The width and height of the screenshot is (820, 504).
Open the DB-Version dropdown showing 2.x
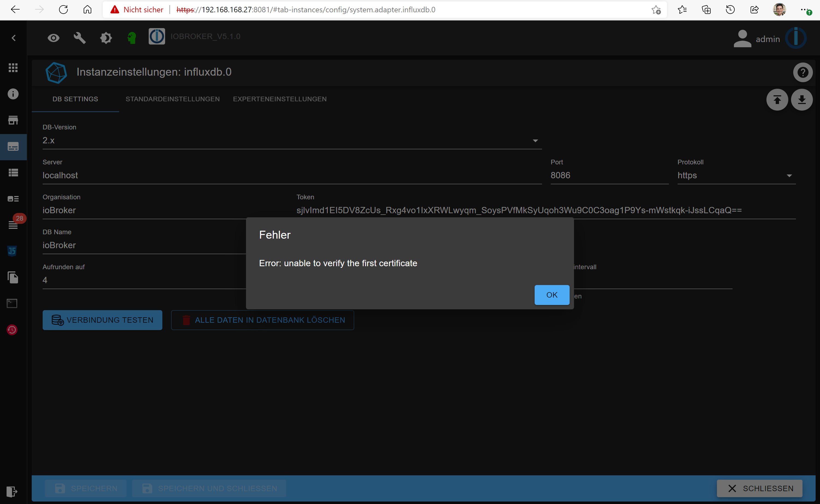[x=535, y=140]
